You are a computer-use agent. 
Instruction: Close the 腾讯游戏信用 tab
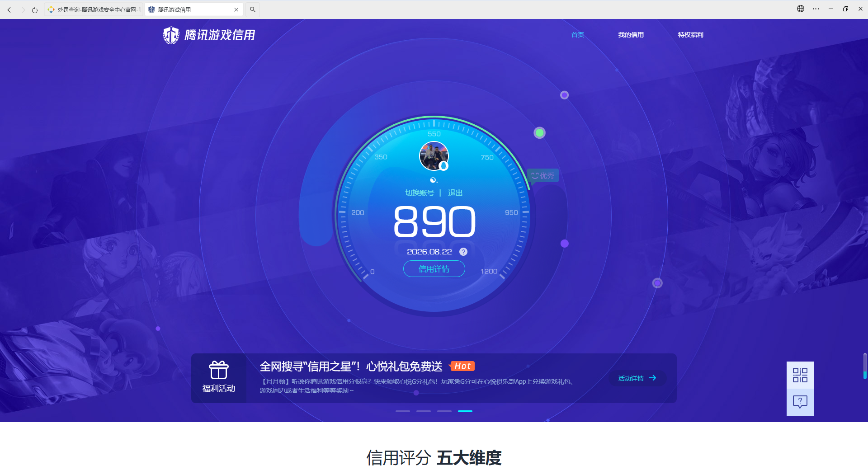pyautogui.click(x=236, y=9)
